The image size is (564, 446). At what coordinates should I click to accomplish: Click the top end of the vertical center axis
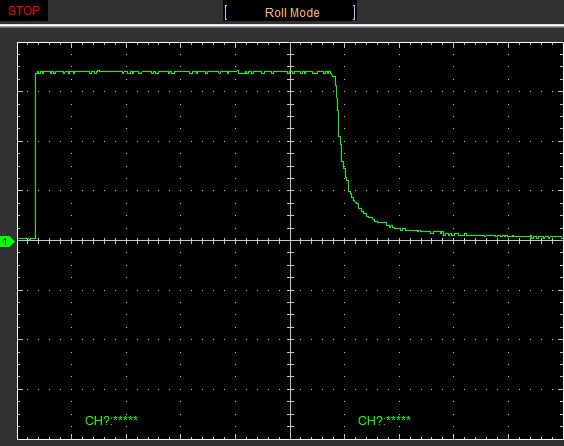click(x=291, y=45)
